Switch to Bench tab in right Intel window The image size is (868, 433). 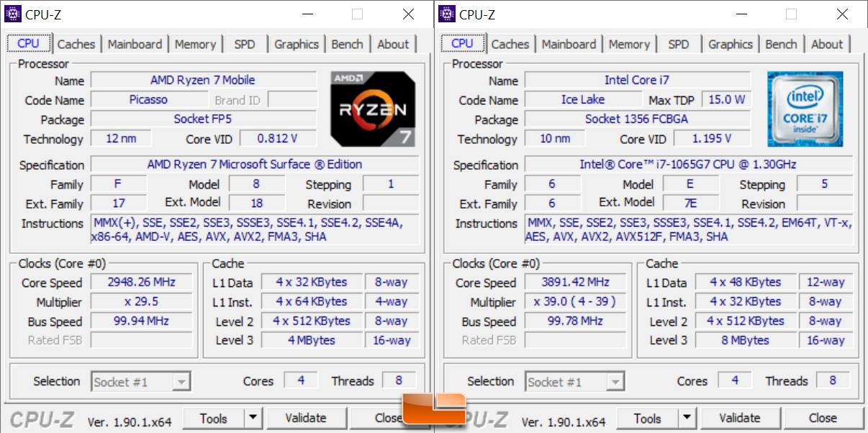pos(782,44)
